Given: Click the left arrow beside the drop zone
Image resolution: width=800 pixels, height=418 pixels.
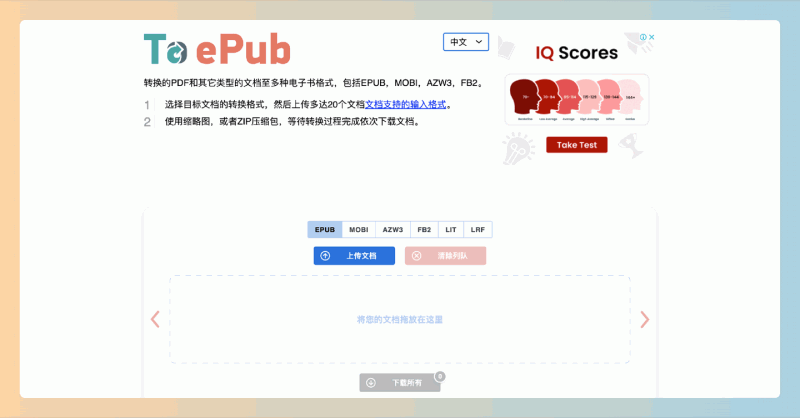Looking at the screenshot, I should [x=155, y=319].
